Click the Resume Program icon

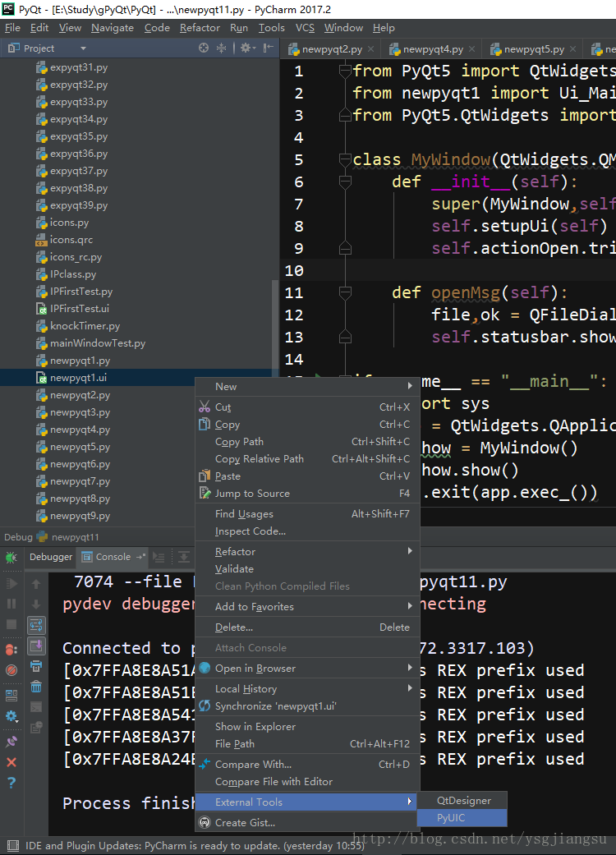(11, 583)
